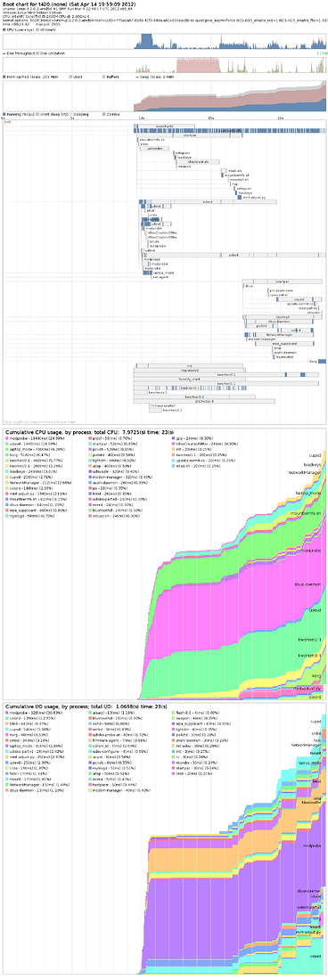The height and width of the screenshot is (980, 328).
Task: Select the migration/0 process bar
Action: click(x=189, y=370)
